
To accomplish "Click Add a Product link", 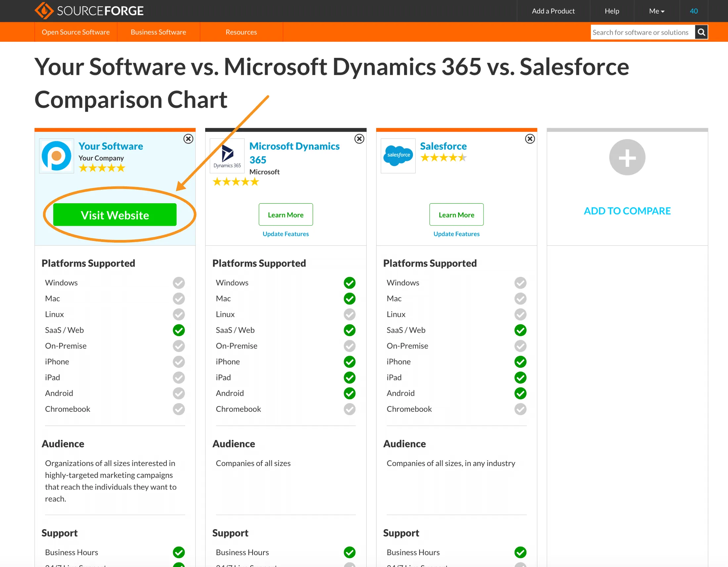I will (553, 11).
